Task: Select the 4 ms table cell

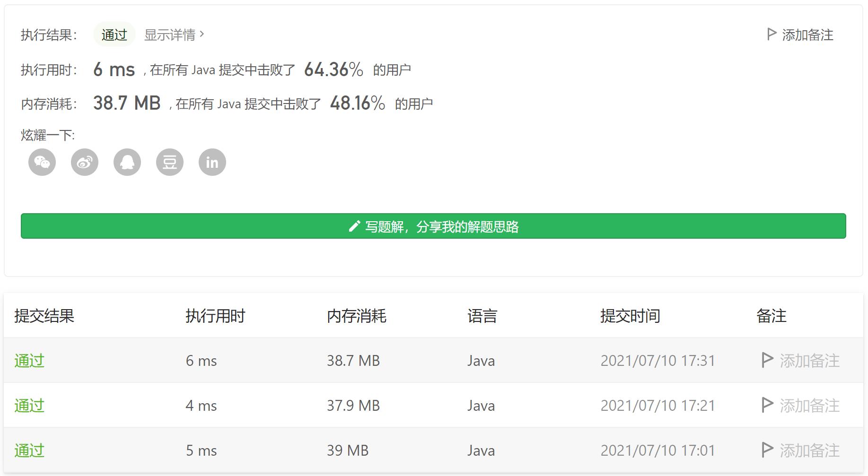Action: 201,406
